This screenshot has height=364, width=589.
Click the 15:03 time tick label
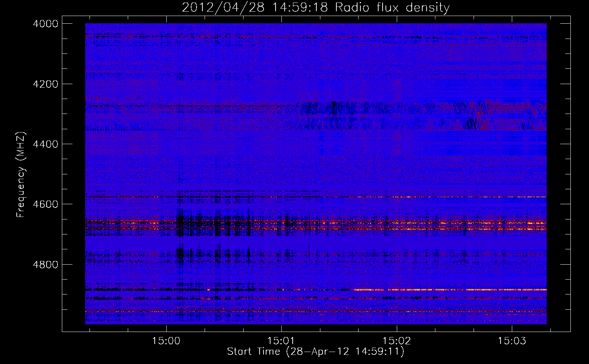point(512,341)
